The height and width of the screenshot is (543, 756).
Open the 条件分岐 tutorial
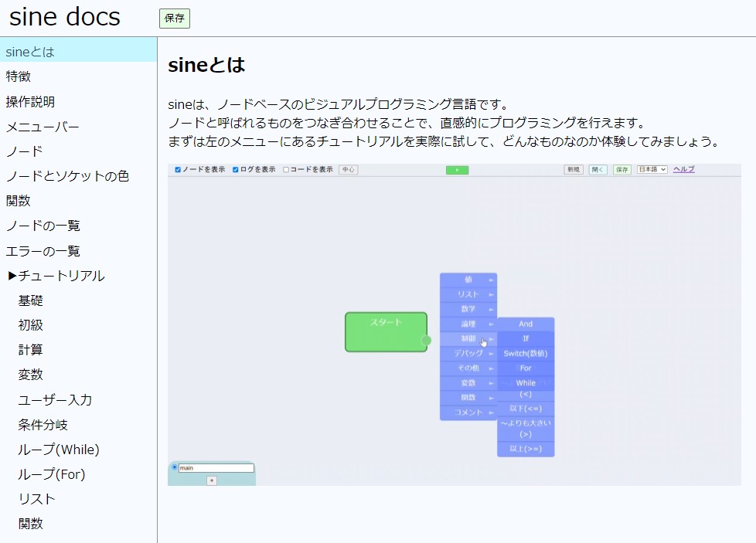43,425
